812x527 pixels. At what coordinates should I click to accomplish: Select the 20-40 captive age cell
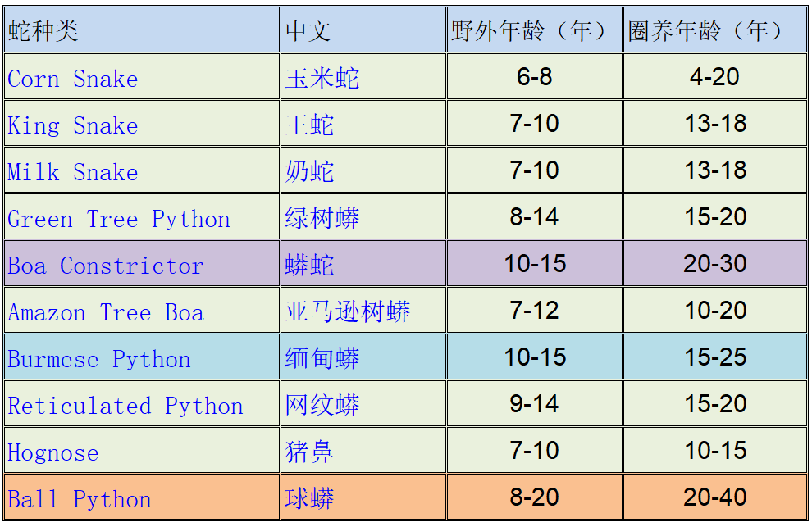(715, 497)
